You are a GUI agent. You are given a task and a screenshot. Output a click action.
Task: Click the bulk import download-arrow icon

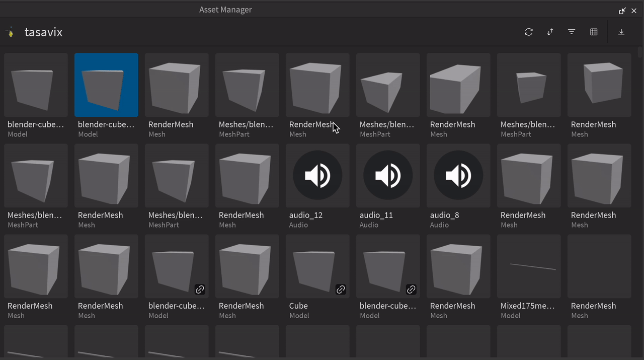pos(621,32)
